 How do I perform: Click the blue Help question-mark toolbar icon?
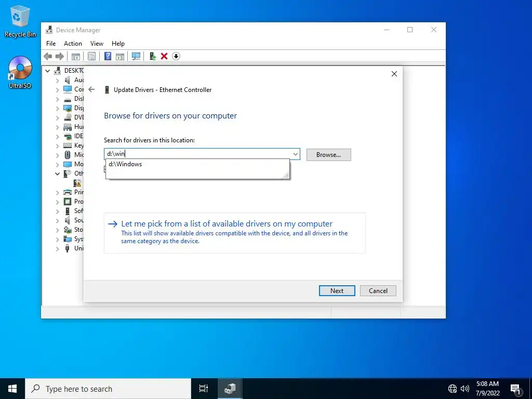coord(108,56)
